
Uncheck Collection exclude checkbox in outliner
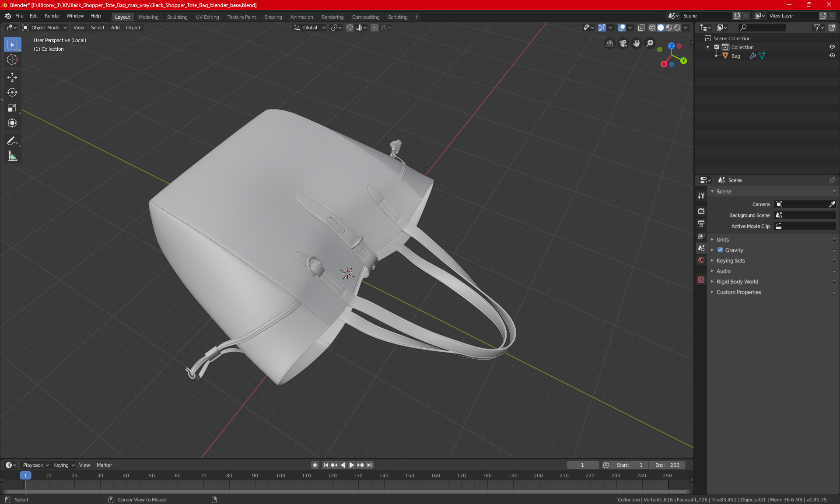[x=717, y=47]
